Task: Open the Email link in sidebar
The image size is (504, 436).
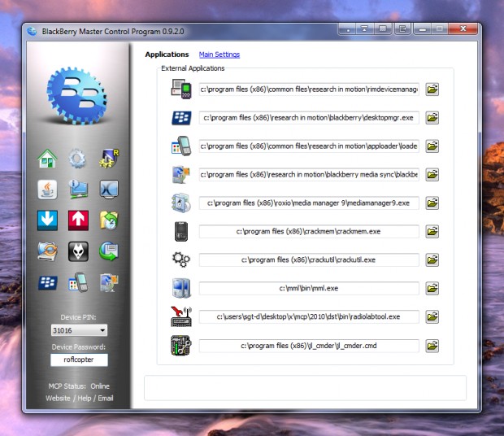Action: click(106, 398)
